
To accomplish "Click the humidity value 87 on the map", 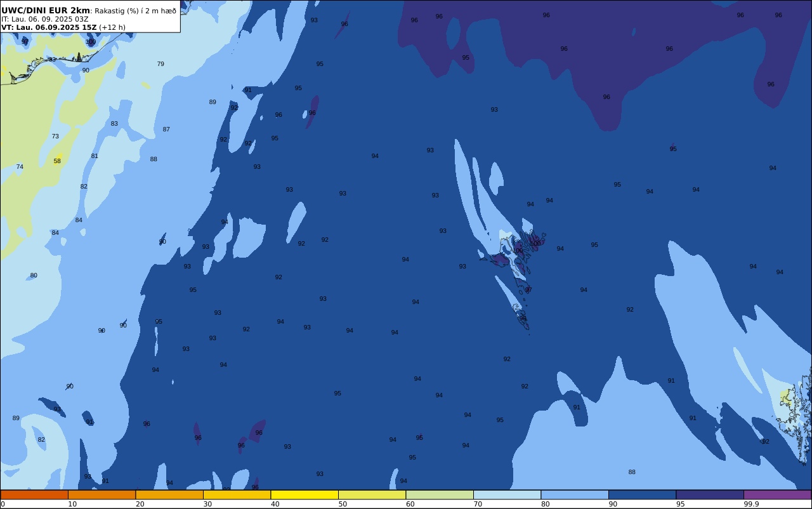I will pyautogui.click(x=166, y=129).
